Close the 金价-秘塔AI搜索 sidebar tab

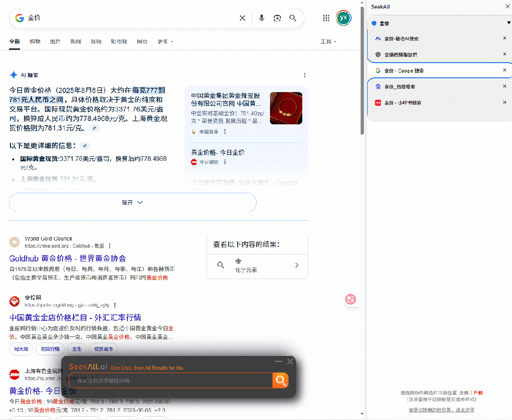click(504, 38)
